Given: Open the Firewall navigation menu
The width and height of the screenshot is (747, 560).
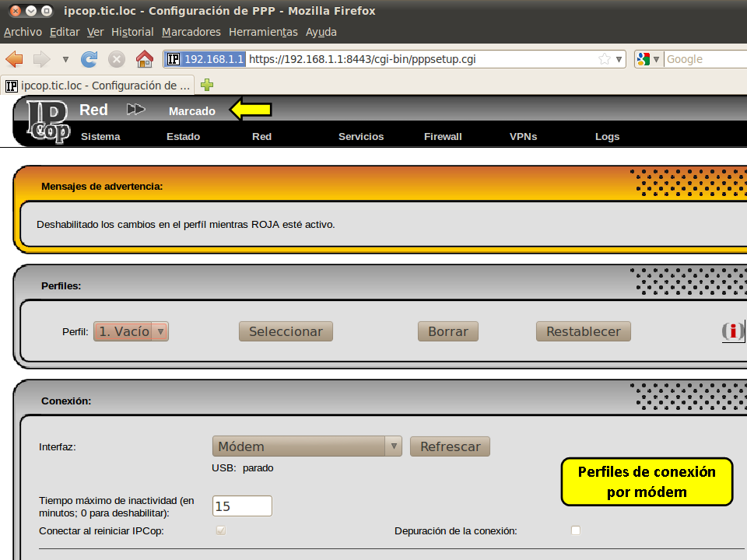Looking at the screenshot, I should pos(443,136).
